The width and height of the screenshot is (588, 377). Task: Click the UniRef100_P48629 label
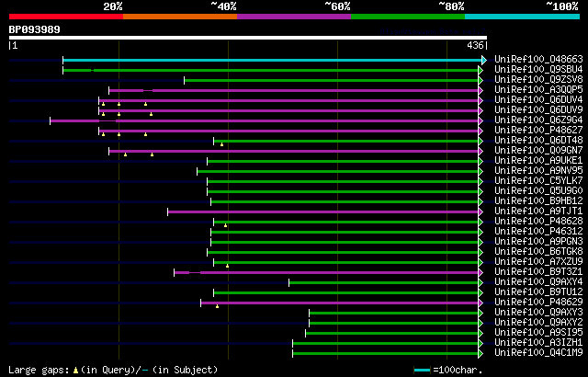coord(538,303)
